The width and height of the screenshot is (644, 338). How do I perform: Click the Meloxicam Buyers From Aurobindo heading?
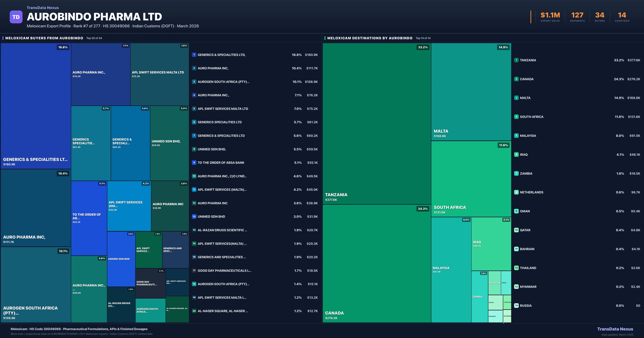pyautogui.click(x=44, y=38)
